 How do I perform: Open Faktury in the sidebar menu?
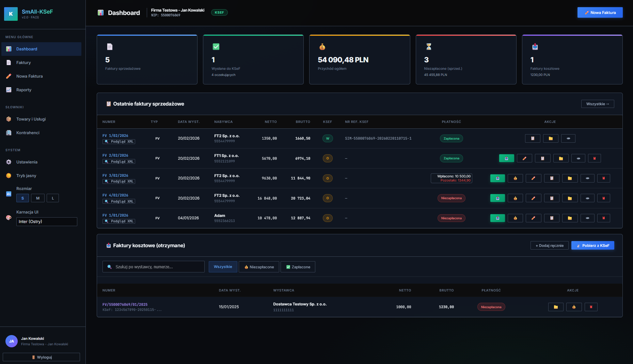(23, 63)
